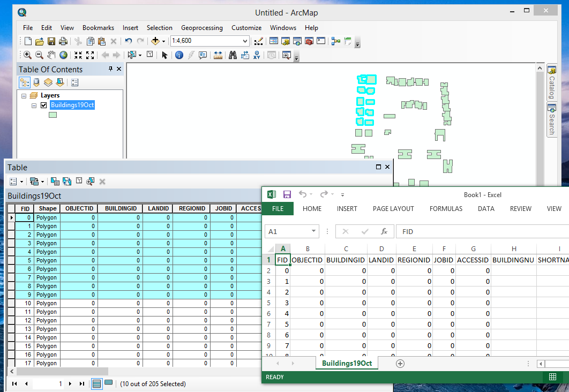Select the Identify tool
Image resolution: width=569 pixels, height=392 pixels.
point(179,55)
